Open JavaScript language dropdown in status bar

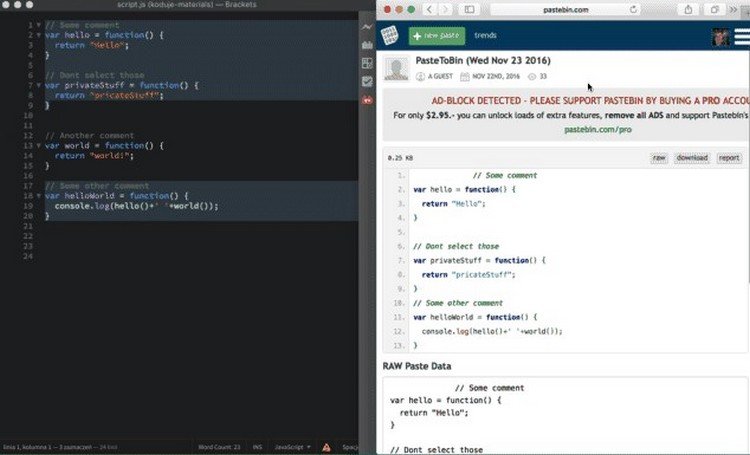coord(293,447)
